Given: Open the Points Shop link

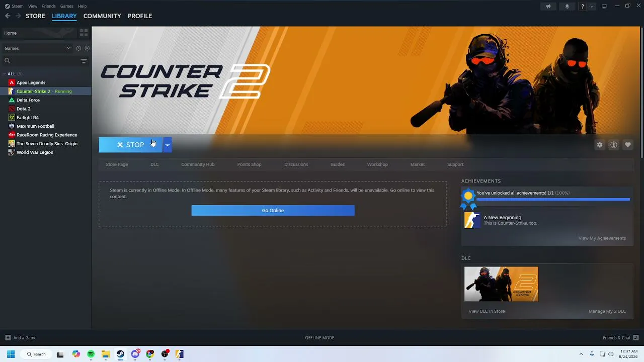Looking at the screenshot, I should pos(249,164).
